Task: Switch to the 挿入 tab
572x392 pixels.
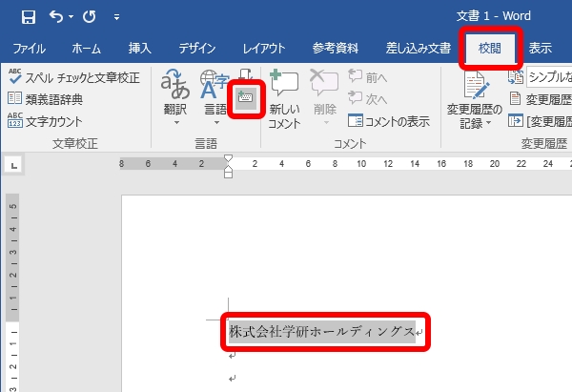Action: pyautogui.click(x=140, y=49)
